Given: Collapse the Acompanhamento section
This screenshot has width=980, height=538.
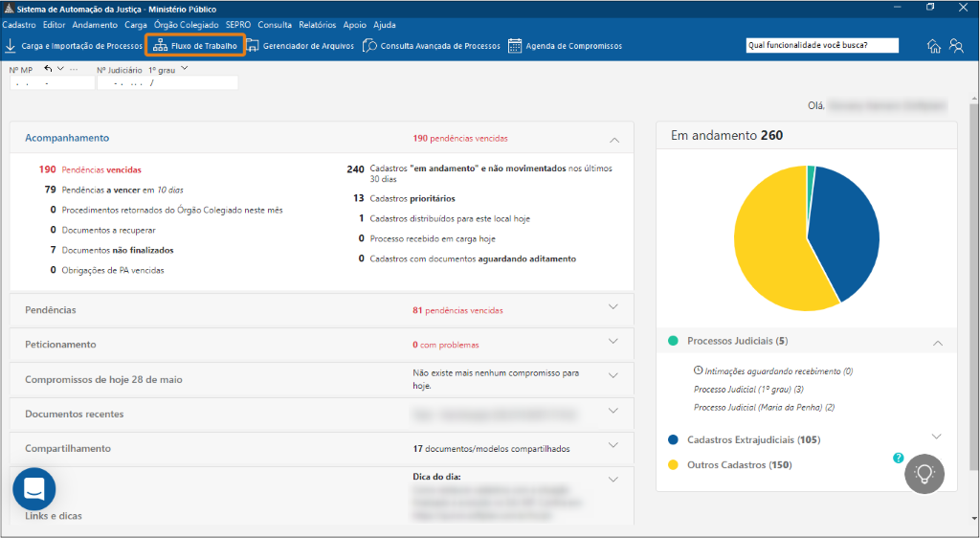Looking at the screenshot, I should click(x=614, y=140).
